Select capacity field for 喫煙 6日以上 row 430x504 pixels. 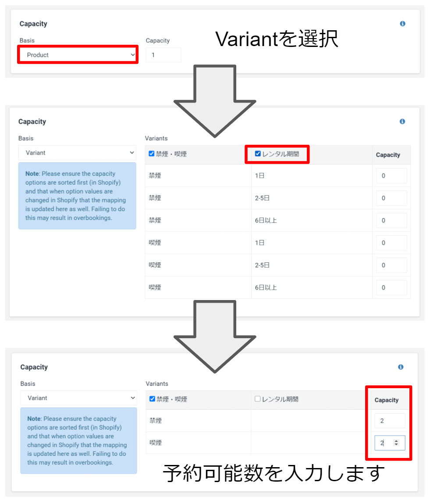(x=391, y=287)
